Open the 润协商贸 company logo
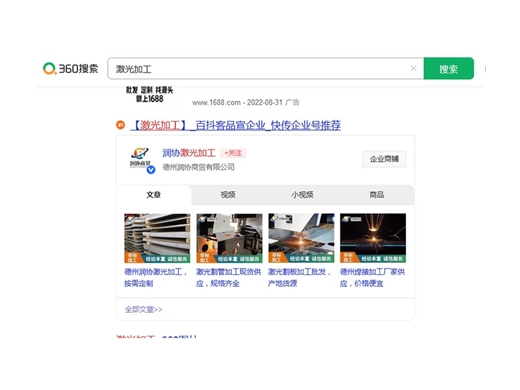Image resolution: width=520 pixels, height=390 pixels. 140,159
